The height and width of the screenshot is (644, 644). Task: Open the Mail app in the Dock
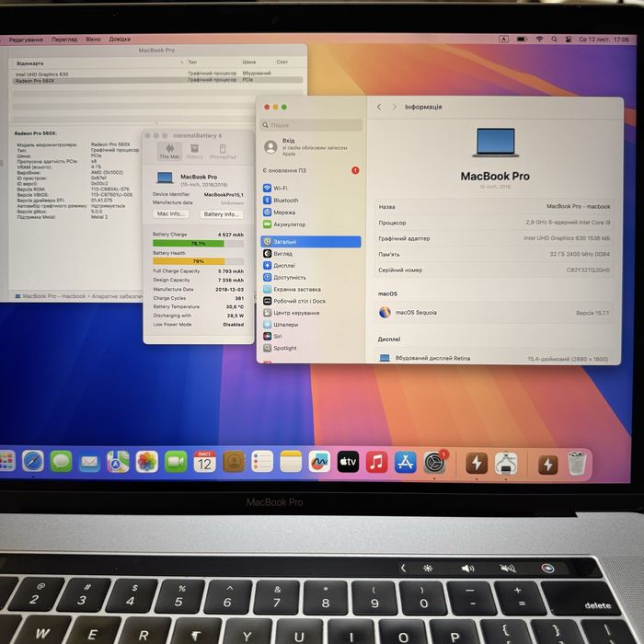[89, 462]
